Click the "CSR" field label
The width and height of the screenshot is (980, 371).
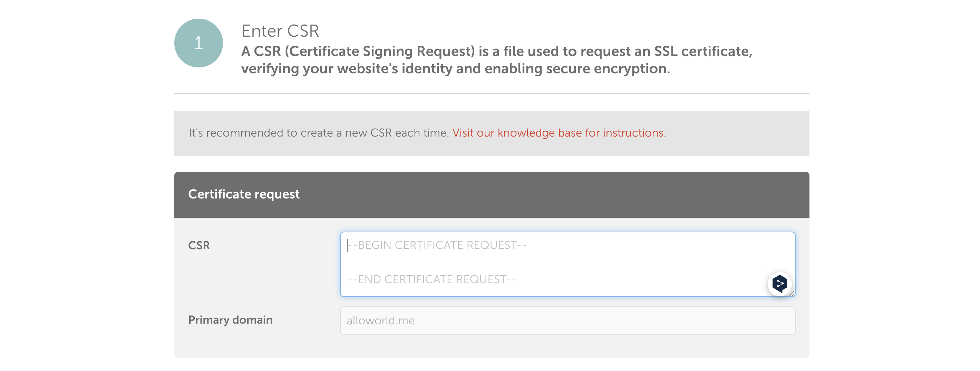[x=198, y=245]
